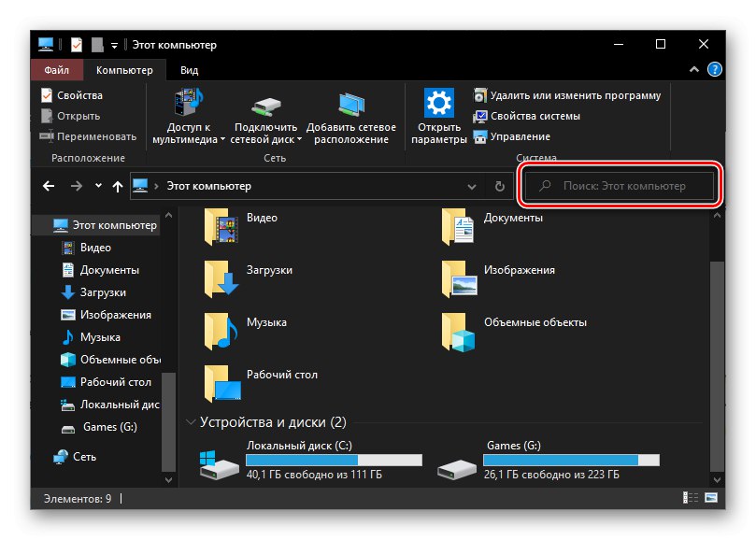
Task: Click the computer system icon in title bar
Action: [46, 44]
